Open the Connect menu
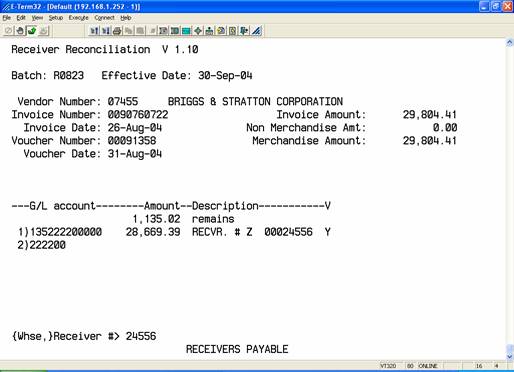This screenshot has height=372, width=514. (x=104, y=18)
